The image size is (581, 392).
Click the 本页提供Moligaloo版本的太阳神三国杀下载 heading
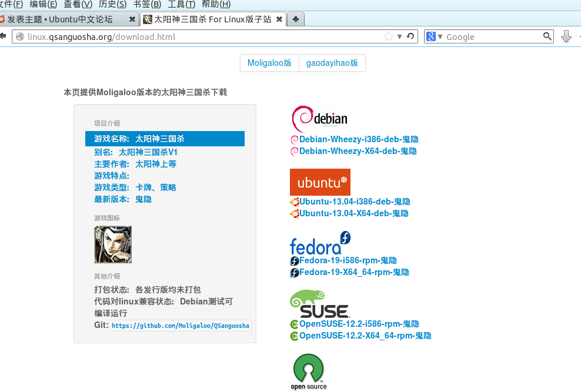(145, 92)
